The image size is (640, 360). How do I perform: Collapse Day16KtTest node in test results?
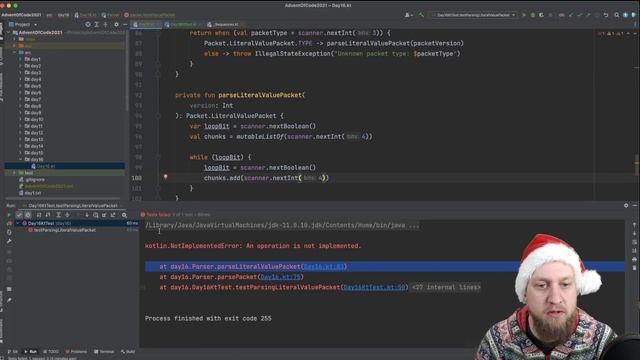click(18, 223)
